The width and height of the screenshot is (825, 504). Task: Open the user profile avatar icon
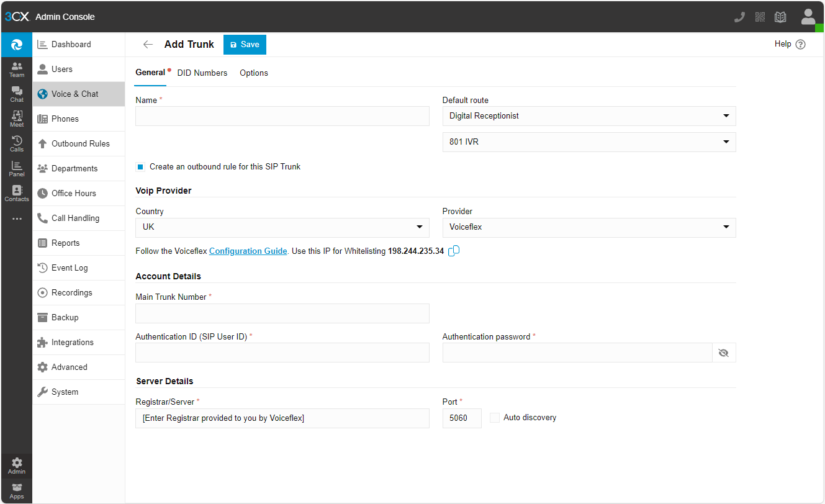click(x=808, y=17)
